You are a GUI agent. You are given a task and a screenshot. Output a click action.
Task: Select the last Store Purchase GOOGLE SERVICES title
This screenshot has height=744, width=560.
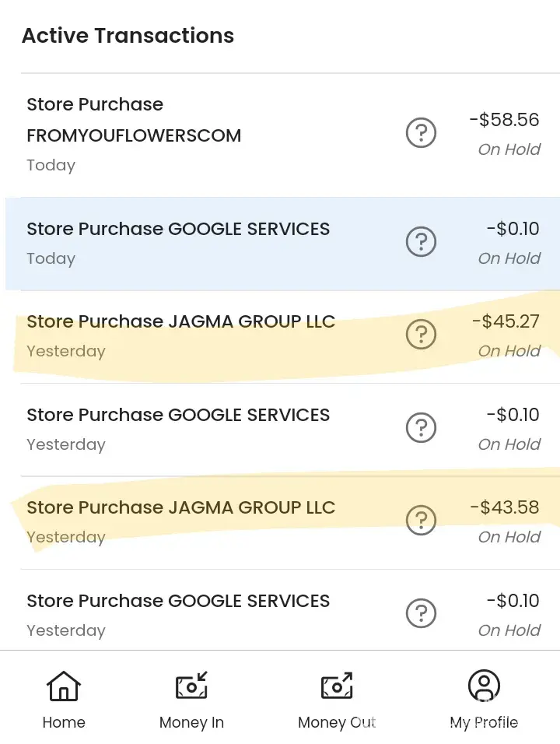tap(178, 601)
